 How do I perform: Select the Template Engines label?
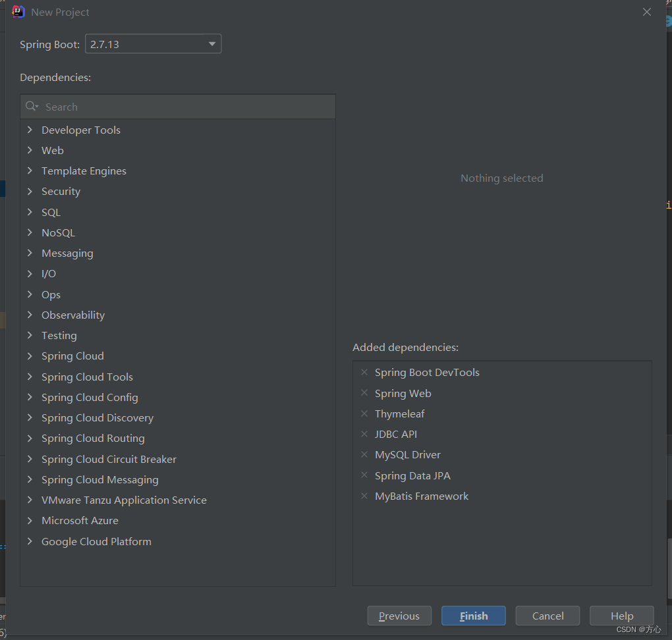pos(84,171)
